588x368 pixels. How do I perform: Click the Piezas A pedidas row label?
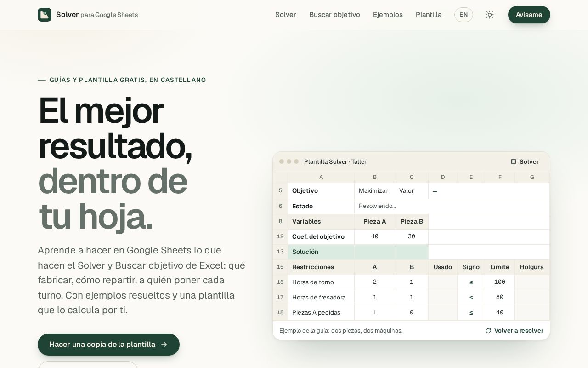pos(321,312)
